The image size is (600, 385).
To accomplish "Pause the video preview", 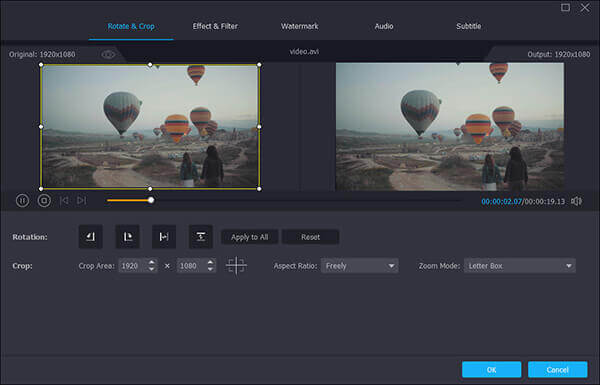I will [22, 201].
